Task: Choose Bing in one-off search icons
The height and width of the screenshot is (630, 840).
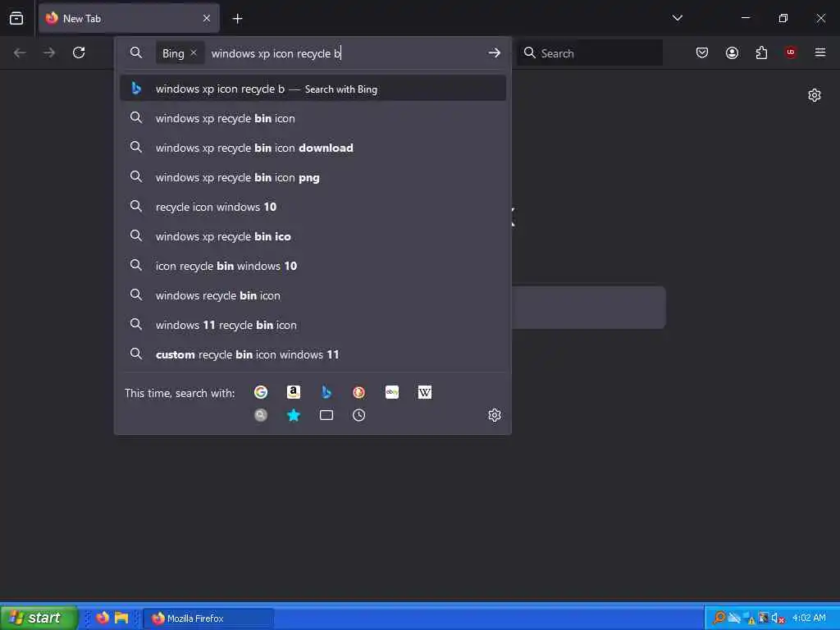Action: [x=326, y=392]
